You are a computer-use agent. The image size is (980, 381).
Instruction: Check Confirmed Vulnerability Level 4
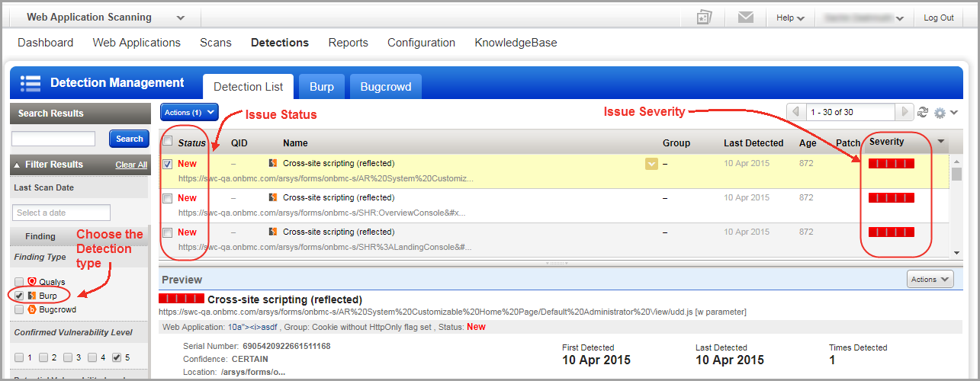pos(92,357)
